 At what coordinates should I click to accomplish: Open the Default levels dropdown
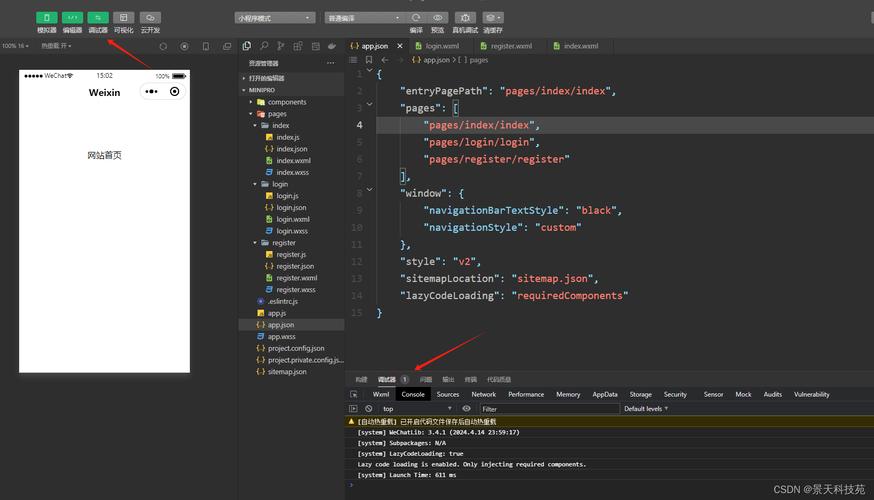(x=645, y=409)
